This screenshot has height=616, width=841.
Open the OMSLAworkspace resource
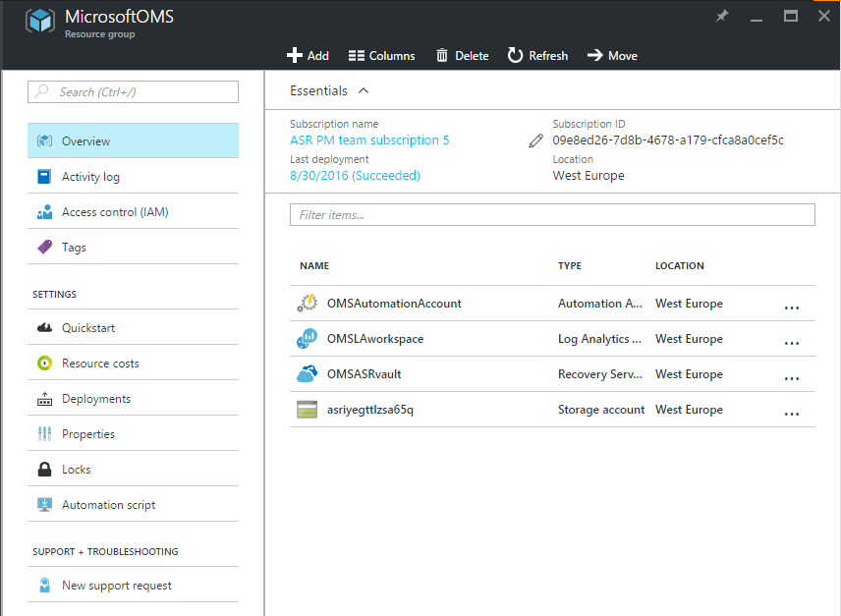click(x=375, y=339)
